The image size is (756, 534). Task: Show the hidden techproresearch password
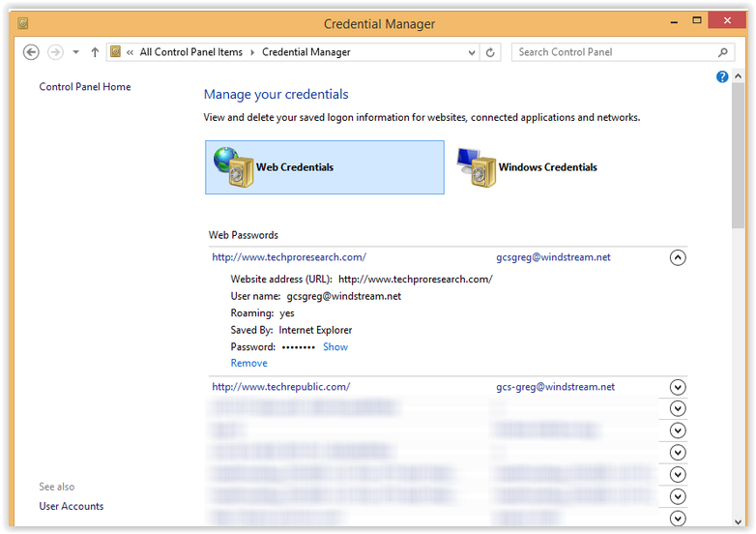click(x=335, y=346)
